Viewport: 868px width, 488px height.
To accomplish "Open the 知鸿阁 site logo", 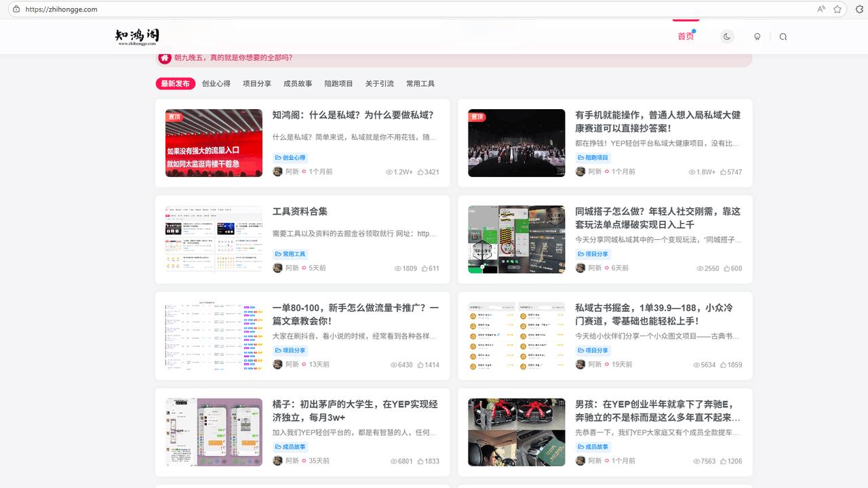I will tap(138, 37).
